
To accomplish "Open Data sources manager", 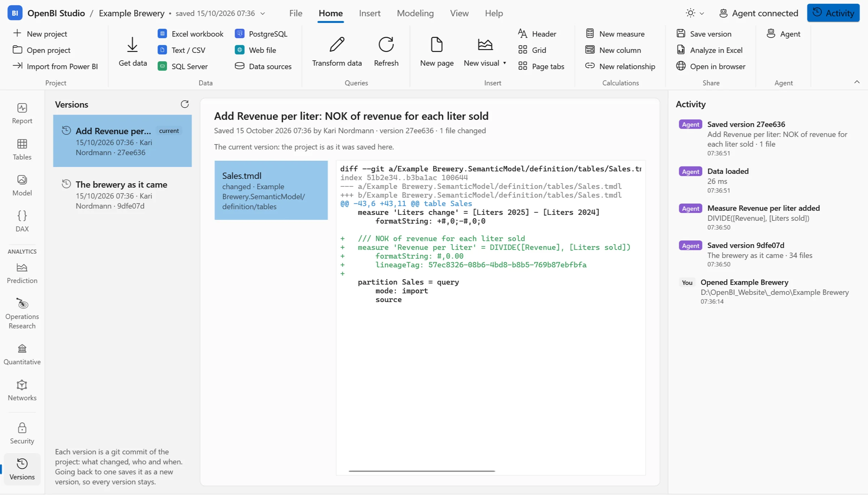I will pos(263,66).
